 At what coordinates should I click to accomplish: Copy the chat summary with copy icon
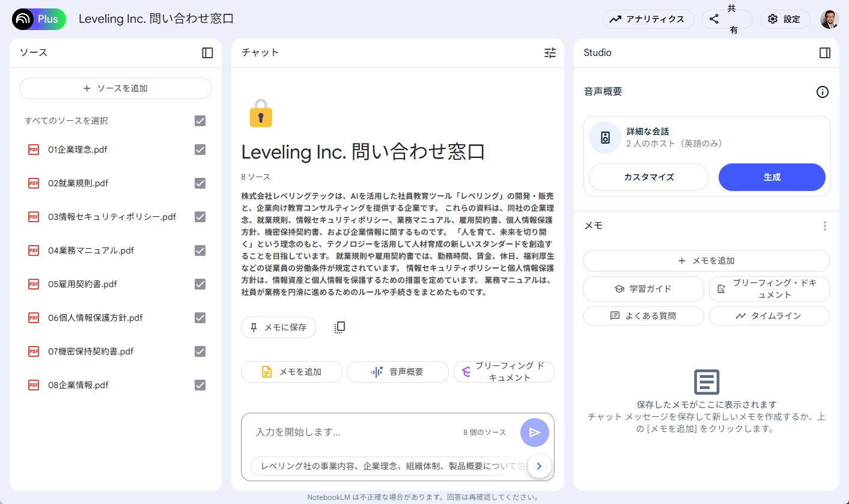coord(339,327)
